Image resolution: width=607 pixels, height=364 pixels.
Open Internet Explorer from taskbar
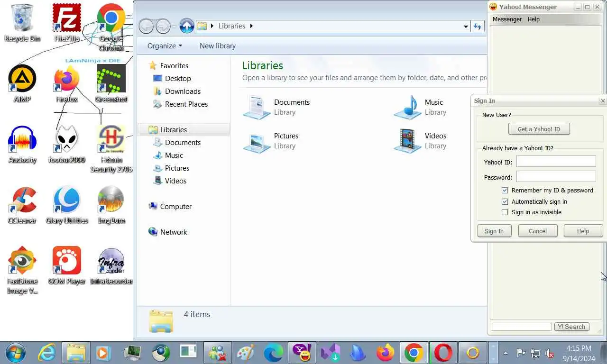click(47, 353)
